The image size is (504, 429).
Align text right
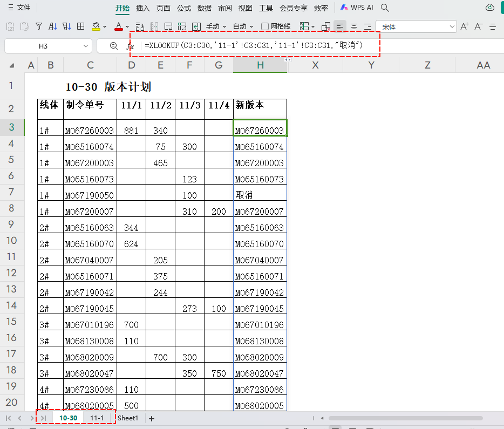point(367,26)
